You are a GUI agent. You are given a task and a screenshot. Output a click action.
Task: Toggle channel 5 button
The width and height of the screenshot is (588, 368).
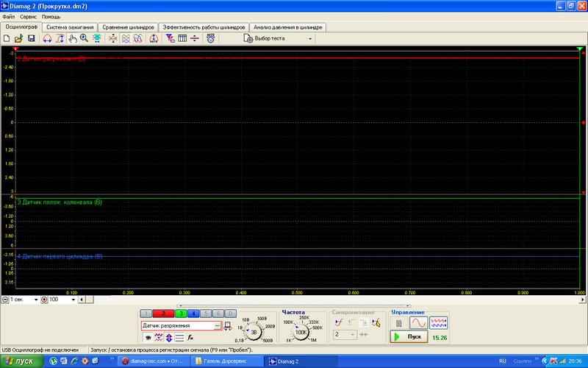click(206, 314)
